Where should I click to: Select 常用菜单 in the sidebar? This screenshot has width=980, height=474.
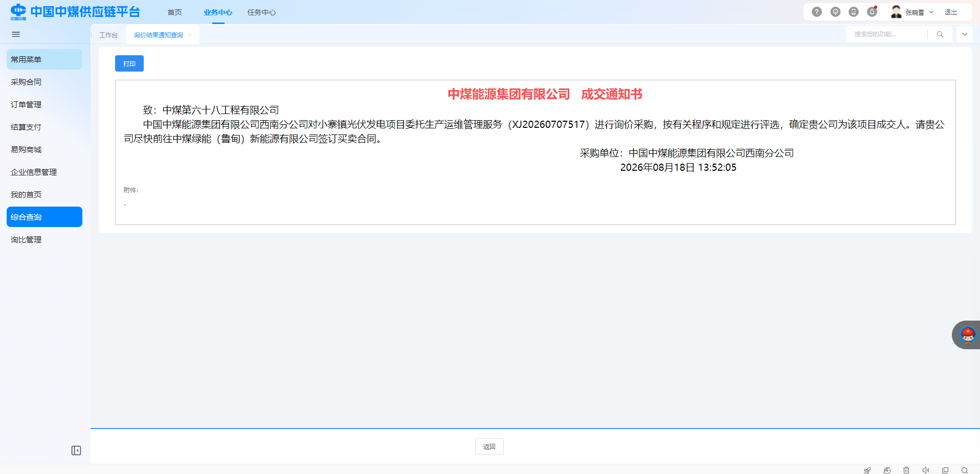tap(44, 59)
